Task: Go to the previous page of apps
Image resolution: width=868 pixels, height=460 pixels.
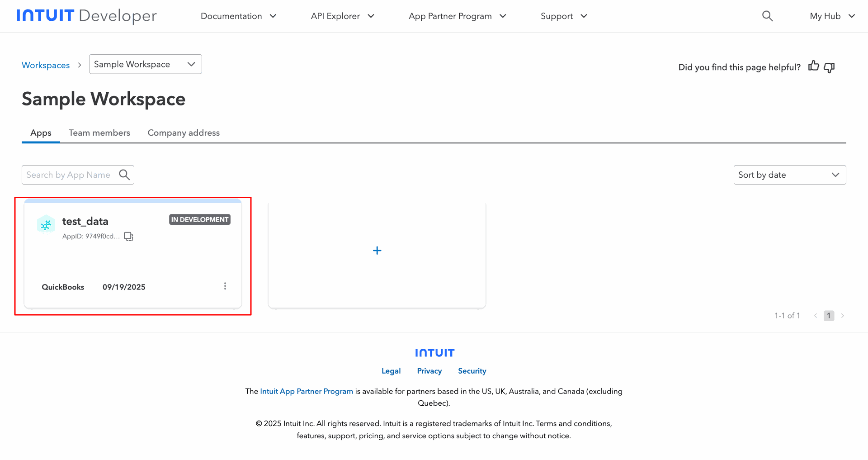Action: click(816, 316)
